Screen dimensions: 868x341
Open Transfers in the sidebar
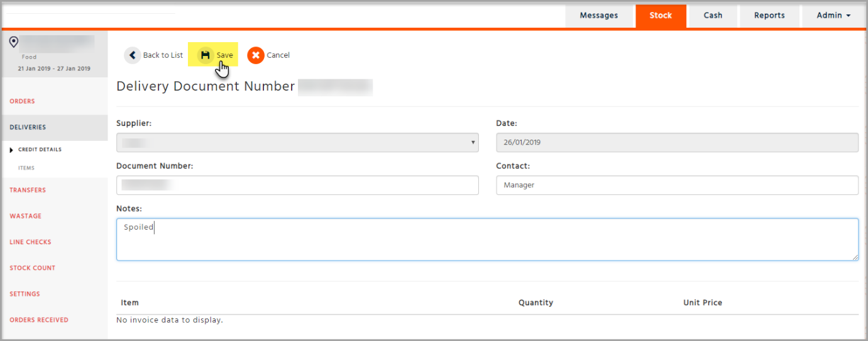(x=28, y=190)
